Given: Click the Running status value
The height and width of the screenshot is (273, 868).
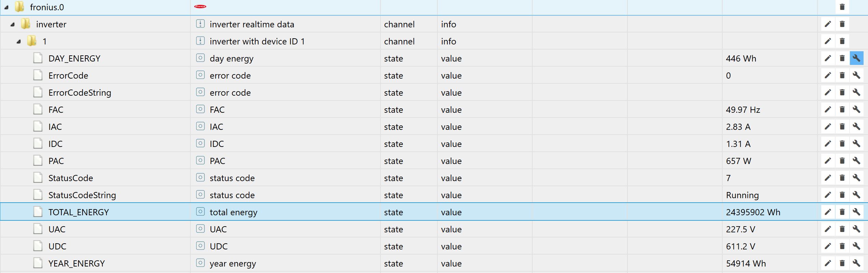Looking at the screenshot, I should [742, 195].
